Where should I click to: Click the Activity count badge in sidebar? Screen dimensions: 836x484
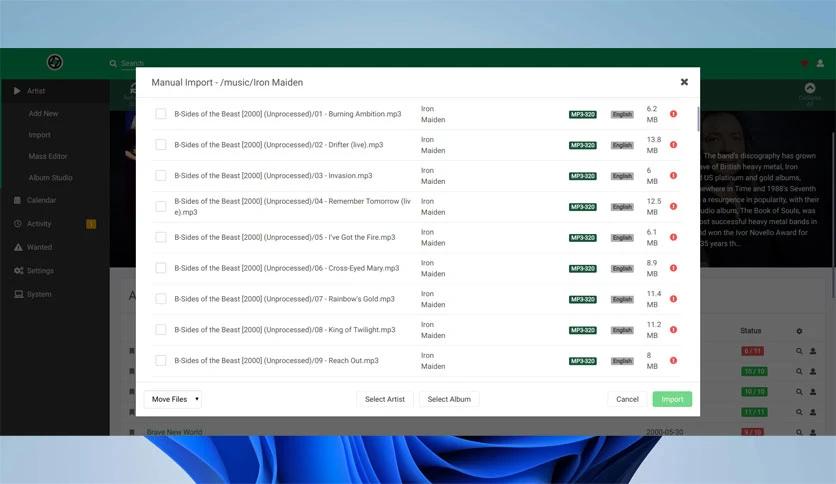click(91, 224)
